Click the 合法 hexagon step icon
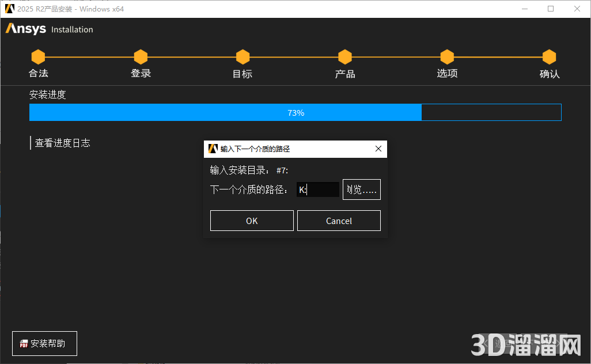Viewport: 591px width, 364px height. pos(38,56)
